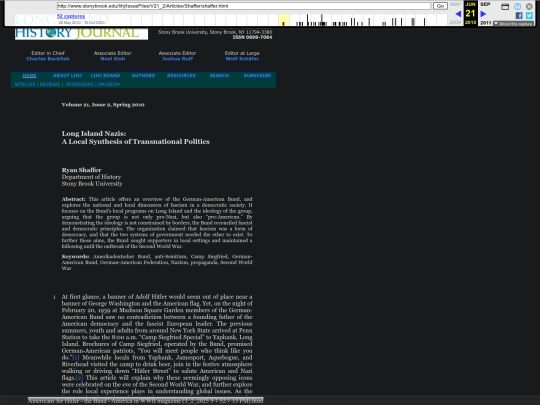Click 'Stony Brook University' under the author

pos(92,184)
